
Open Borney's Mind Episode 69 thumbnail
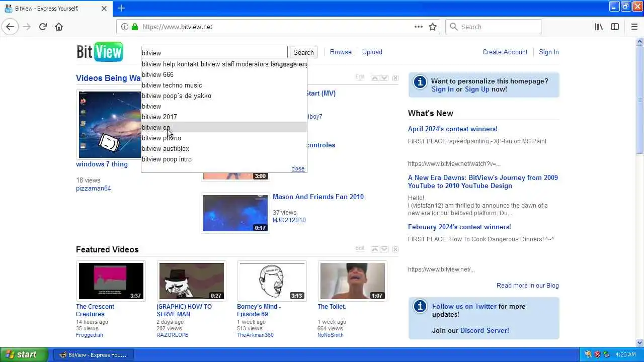[x=272, y=281]
